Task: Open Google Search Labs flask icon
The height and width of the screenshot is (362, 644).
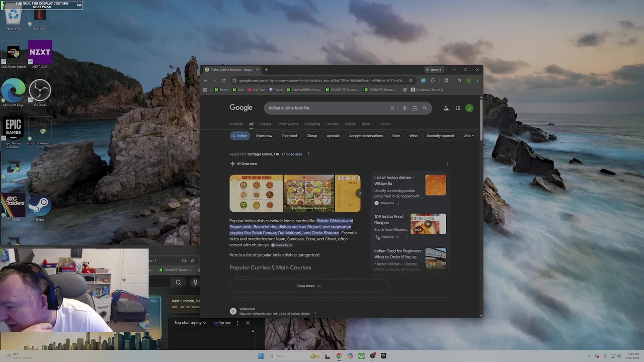Action: (446, 108)
